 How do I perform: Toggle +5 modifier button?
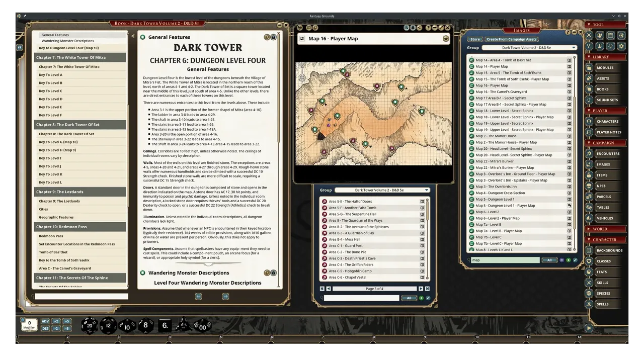pyautogui.click(x=67, y=321)
